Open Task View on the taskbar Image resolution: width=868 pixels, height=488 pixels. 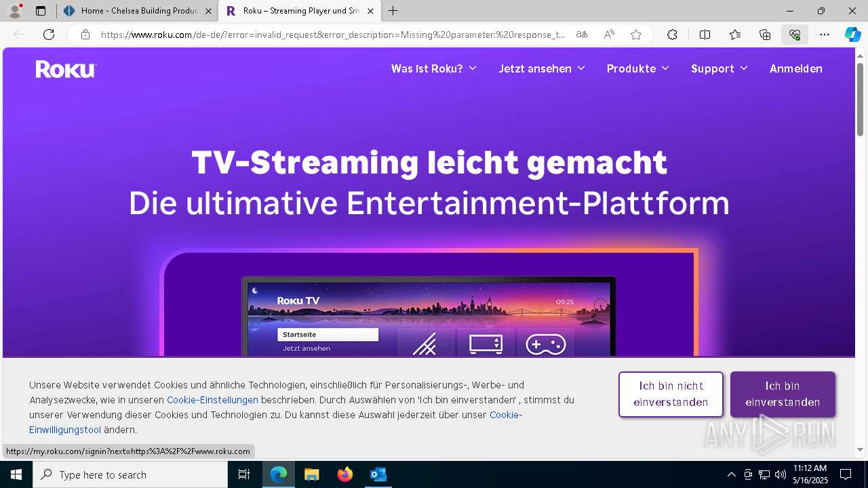pyautogui.click(x=244, y=474)
